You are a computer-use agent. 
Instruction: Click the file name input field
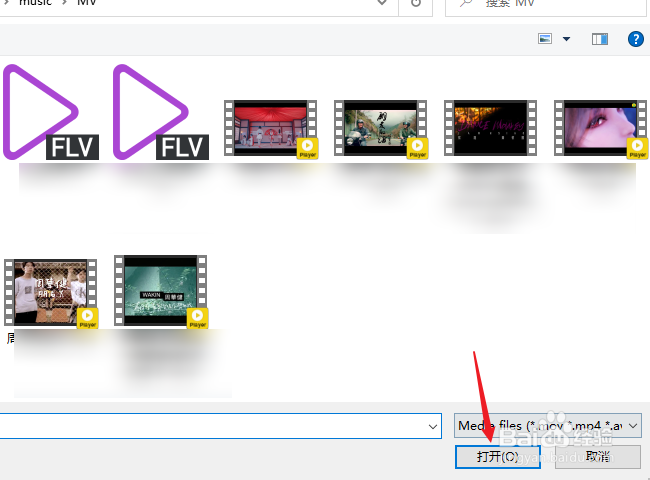pos(220,426)
